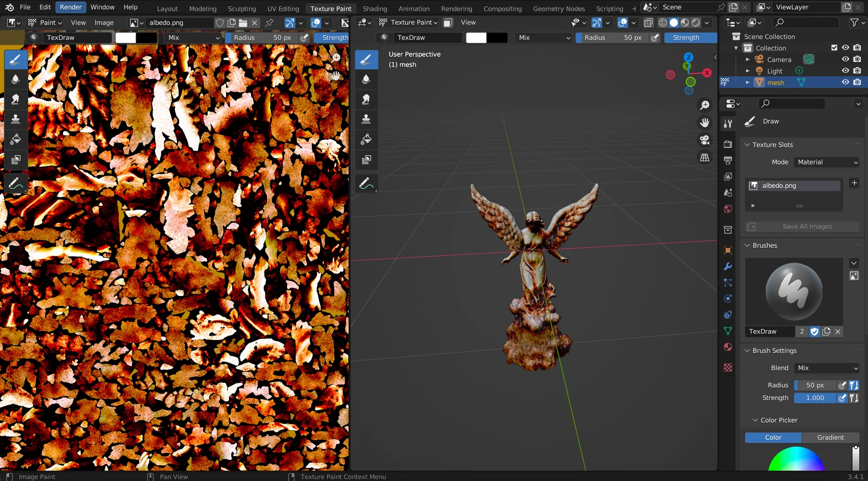Click the Z axis on the navigation gizmo
The image size is (868, 481).
(x=688, y=57)
